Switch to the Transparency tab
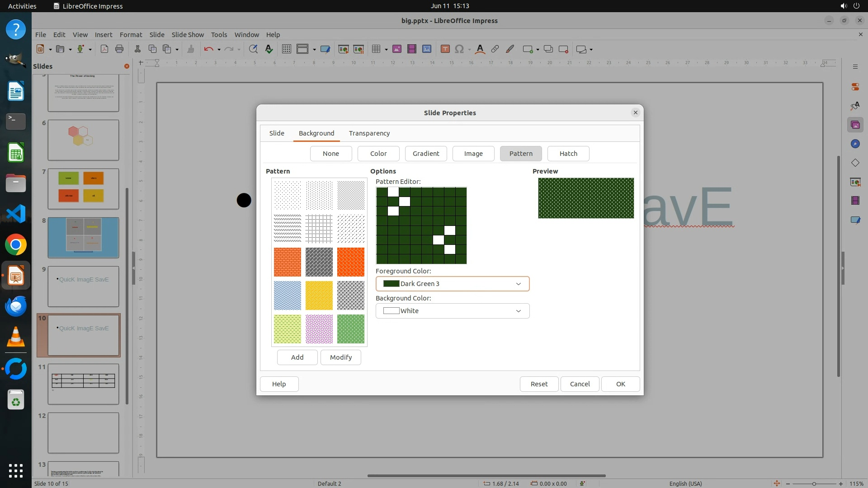The image size is (868, 488). pyautogui.click(x=369, y=133)
